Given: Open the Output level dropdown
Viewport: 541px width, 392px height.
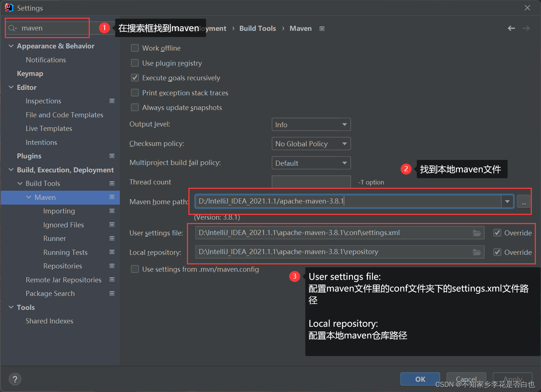Looking at the screenshot, I should point(311,124).
